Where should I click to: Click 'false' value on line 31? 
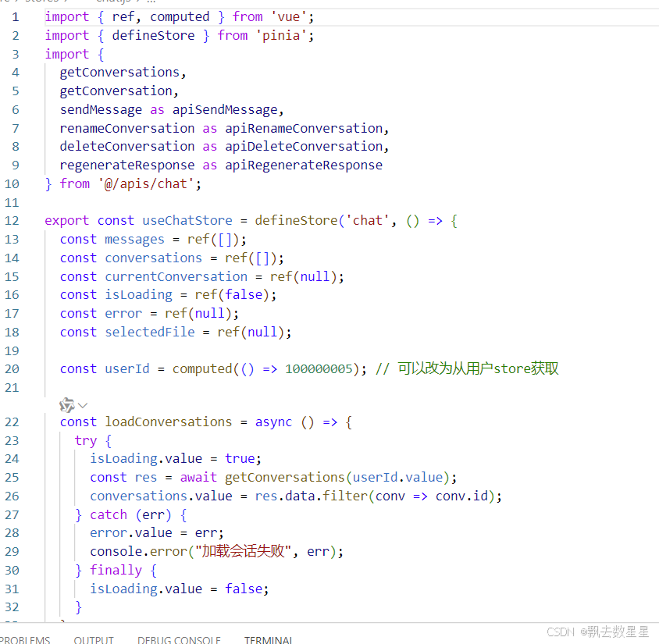pos(244,589)
